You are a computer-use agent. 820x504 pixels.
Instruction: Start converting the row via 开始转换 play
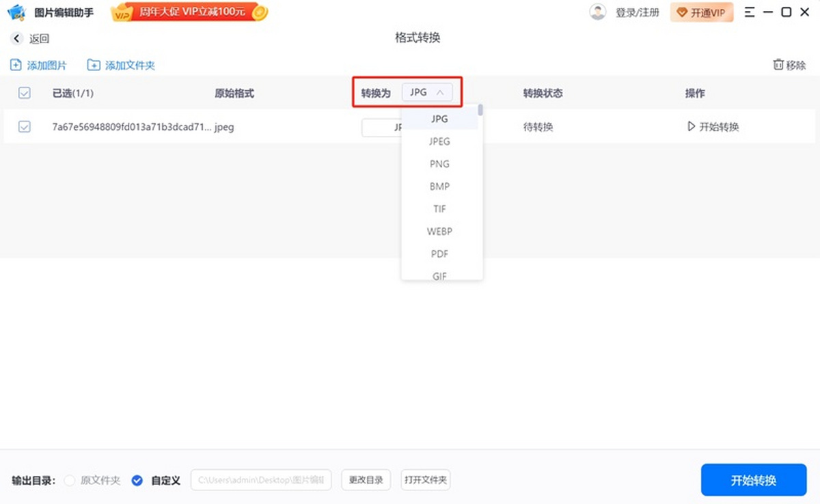[x=713, y=127]
